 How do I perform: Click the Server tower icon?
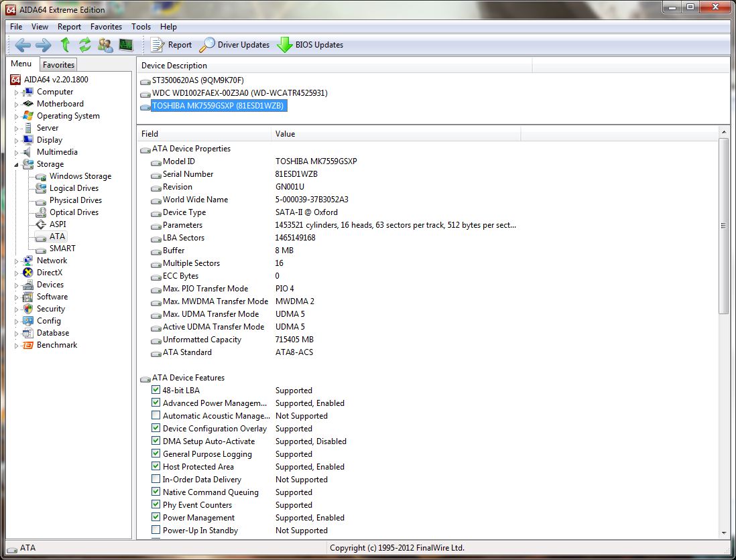[28, 127]
